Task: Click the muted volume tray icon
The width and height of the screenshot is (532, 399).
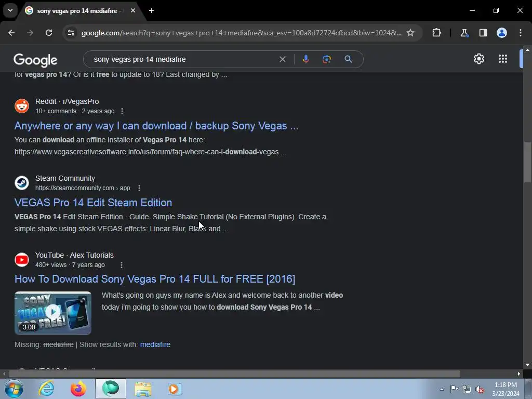Action: (x=480, y=390)
